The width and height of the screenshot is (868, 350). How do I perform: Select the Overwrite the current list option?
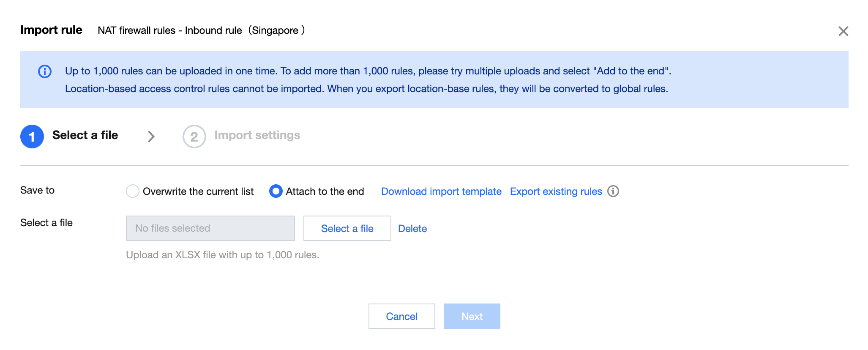click(133, 191)
